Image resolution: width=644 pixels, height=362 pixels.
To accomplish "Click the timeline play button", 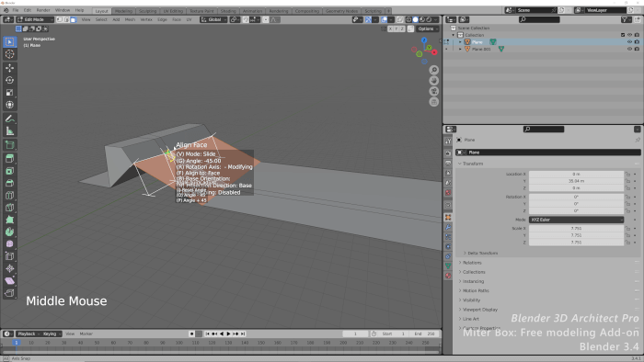I will click(228, 334).
